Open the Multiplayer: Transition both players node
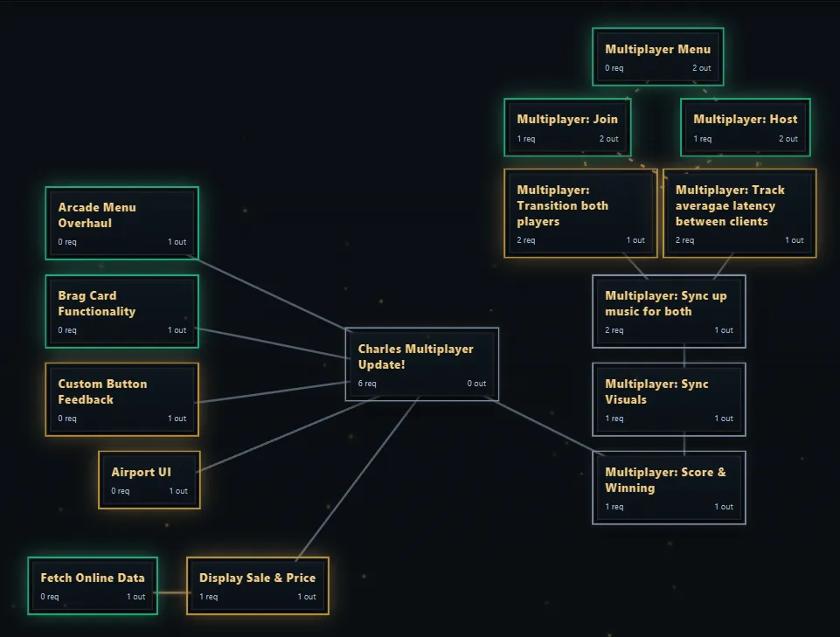This screenshot has height=637, width=840. [580, 212]
